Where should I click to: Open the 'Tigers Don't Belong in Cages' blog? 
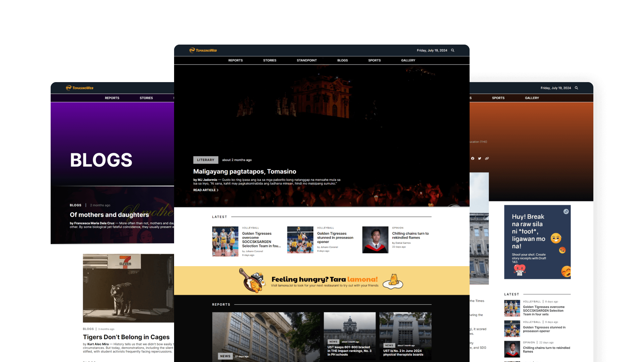126,337
